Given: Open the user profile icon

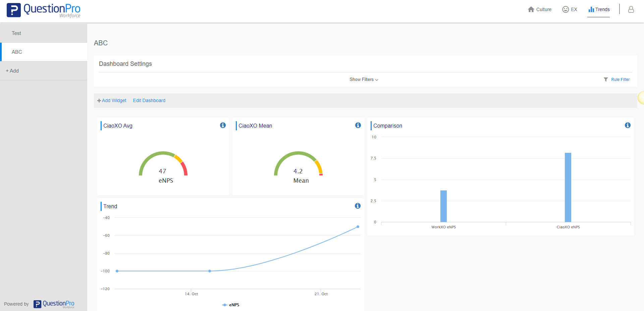Looking at the screenshot, I should (631, 9).
